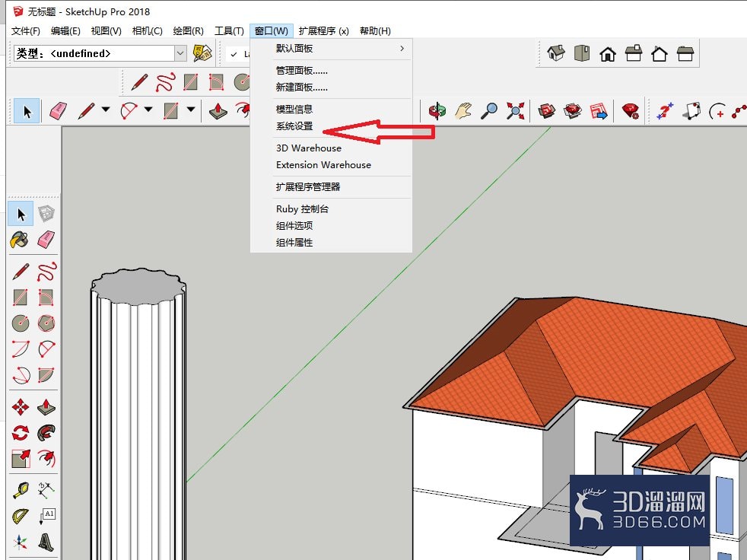Click the red question mark plugin icon
Image resolution: width=747 pixels, height=560 pixels.
point(665,110)
